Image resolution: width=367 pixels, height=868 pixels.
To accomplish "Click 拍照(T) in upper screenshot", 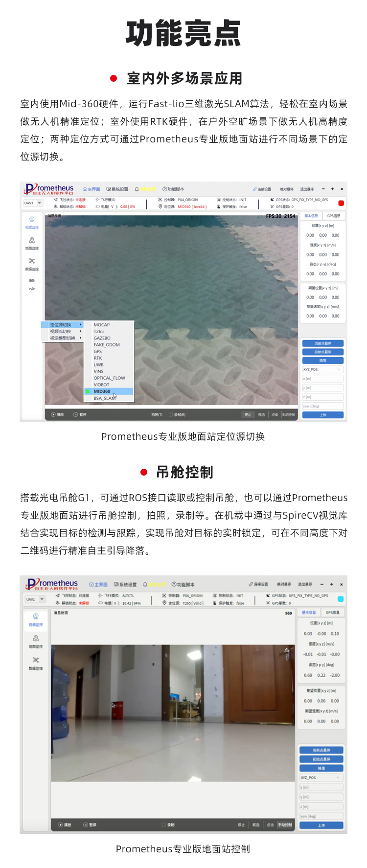I will (x=157, y=414).
